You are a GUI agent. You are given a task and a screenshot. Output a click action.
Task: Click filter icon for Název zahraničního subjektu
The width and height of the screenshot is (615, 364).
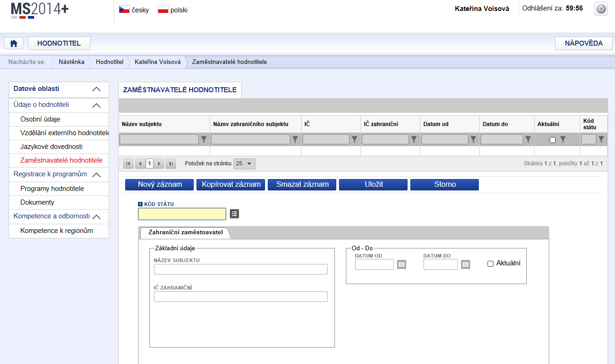295,140
